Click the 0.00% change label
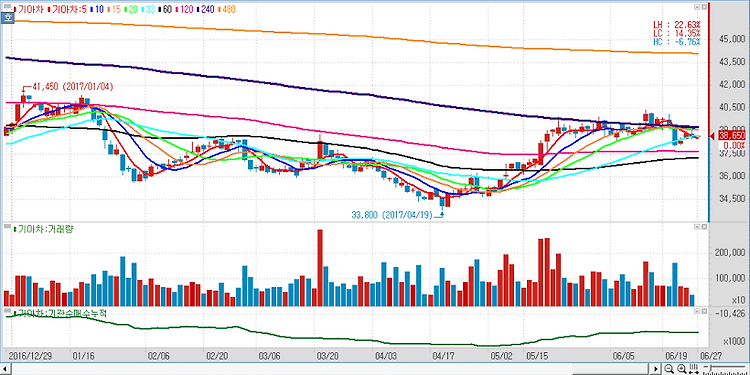 (733, 145)
